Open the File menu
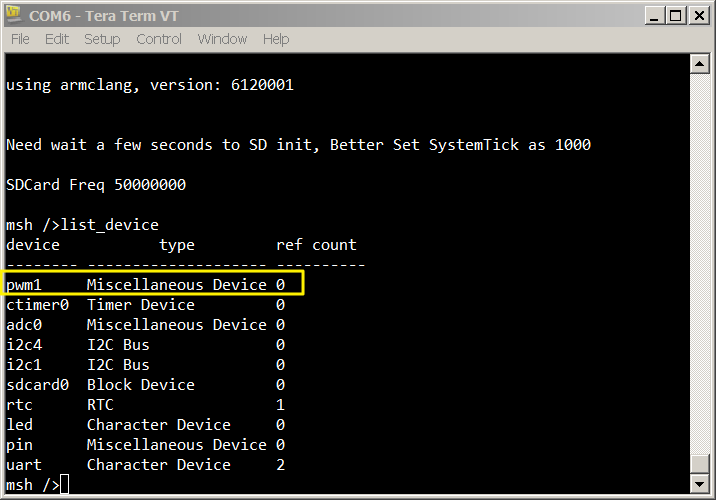 20,39
